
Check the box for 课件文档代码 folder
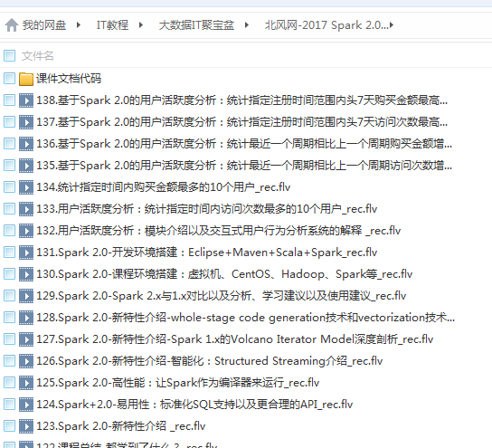[9, 79]
